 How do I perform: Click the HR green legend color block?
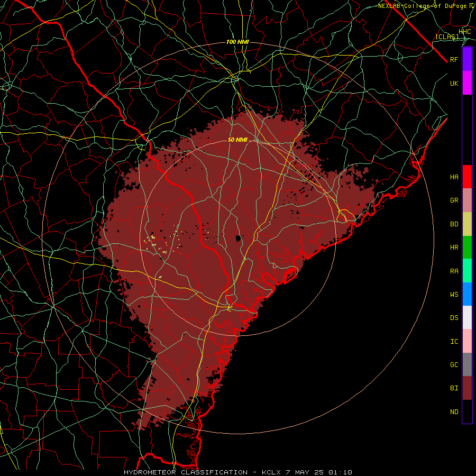coord(467,248)
